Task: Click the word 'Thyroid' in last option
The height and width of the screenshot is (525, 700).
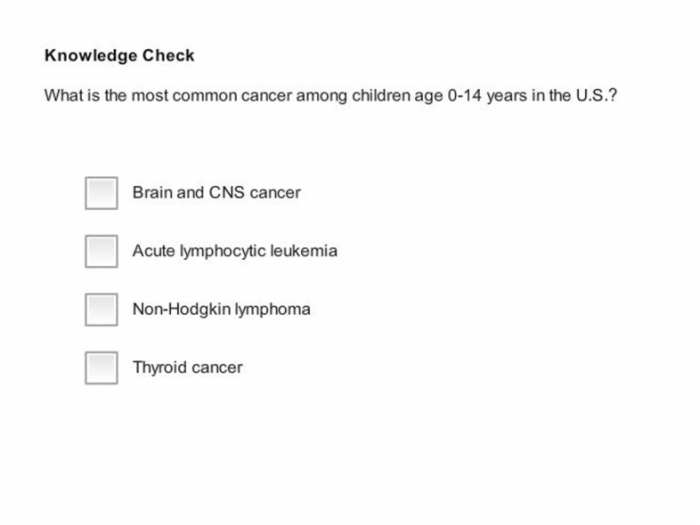Action: pos(160,368)
